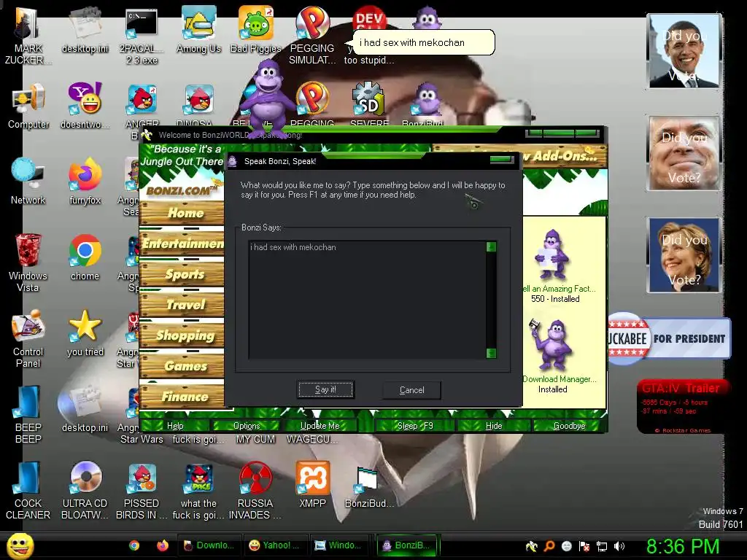Switch to Windo taskbar window
Image resolution: width=747 pixels, height=560 pixels.
point(341,545)
